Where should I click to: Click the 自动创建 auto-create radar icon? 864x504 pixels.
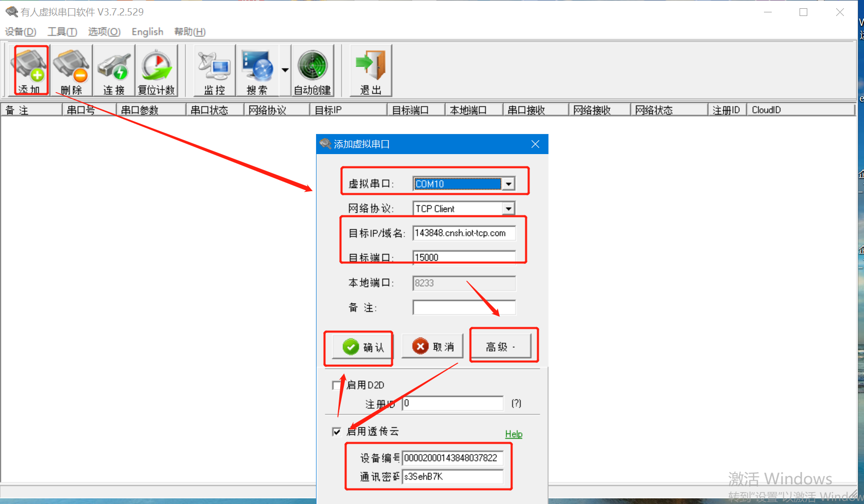(312, 71)
